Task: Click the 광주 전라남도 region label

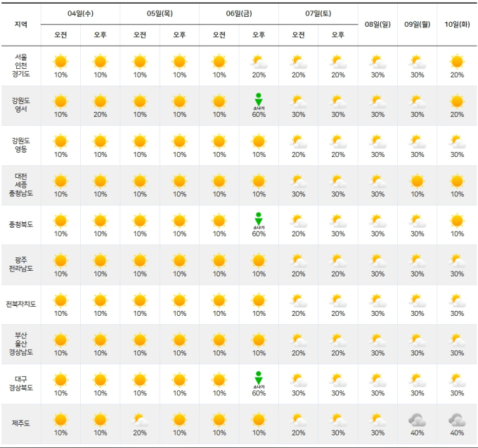Action: [x=21, y=264]
